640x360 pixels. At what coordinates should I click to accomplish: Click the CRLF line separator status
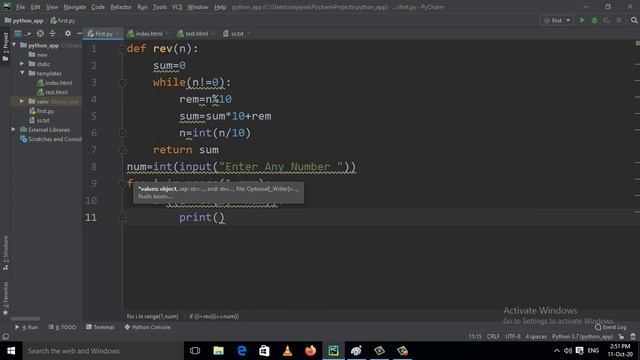tap(493, 336)
